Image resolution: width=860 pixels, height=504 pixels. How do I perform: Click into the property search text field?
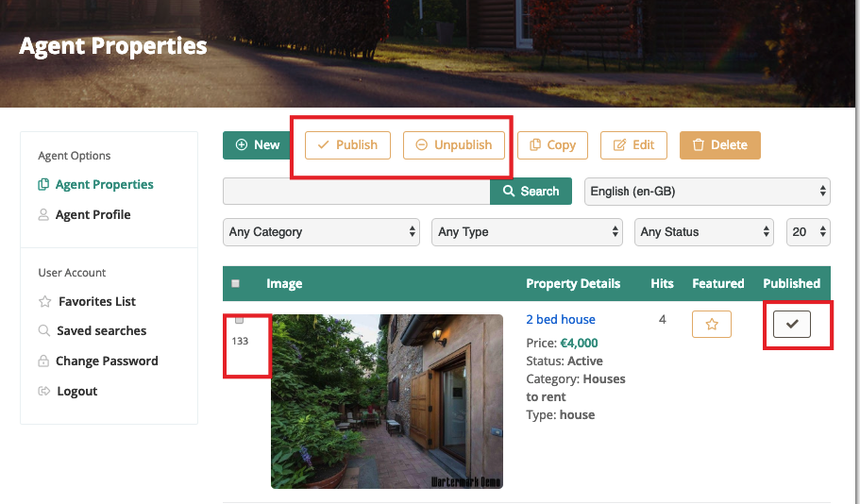coord(356,192)
